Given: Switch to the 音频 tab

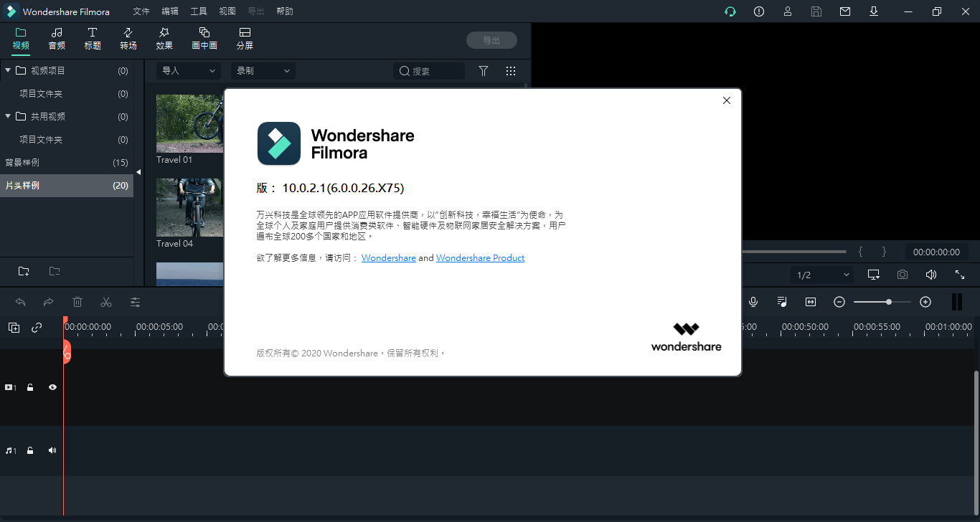Looking at the screenshot, I should pyautogui.click(x=57, y=39).
